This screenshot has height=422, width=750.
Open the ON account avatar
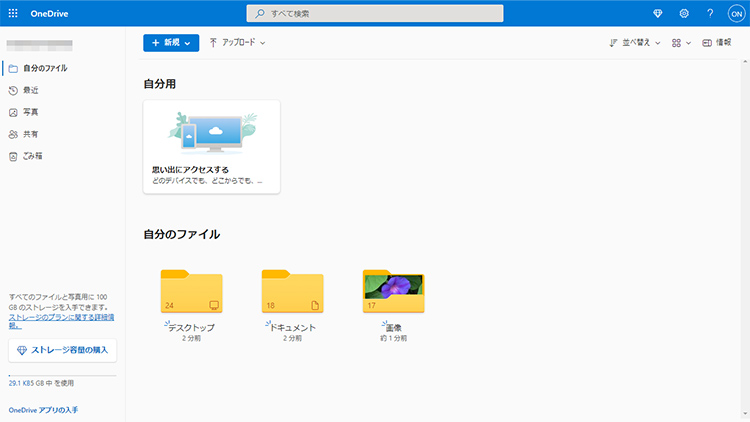(x=736, y=13)
